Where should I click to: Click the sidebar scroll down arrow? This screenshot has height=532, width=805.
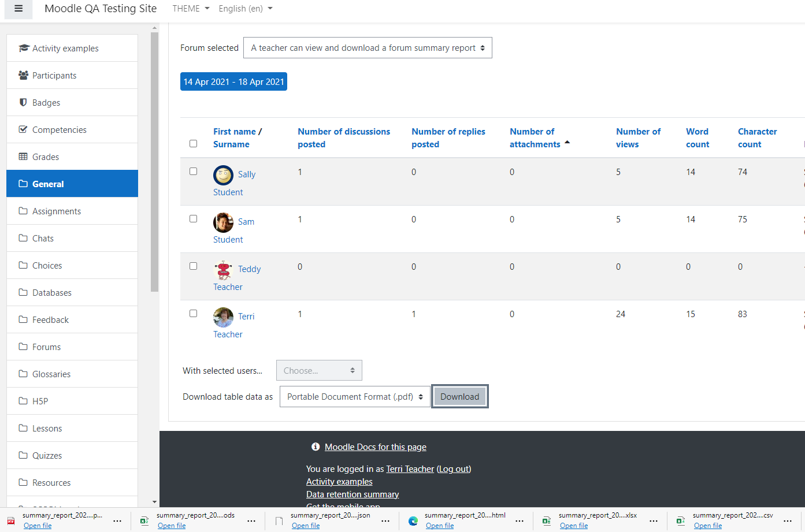point(154,502)
